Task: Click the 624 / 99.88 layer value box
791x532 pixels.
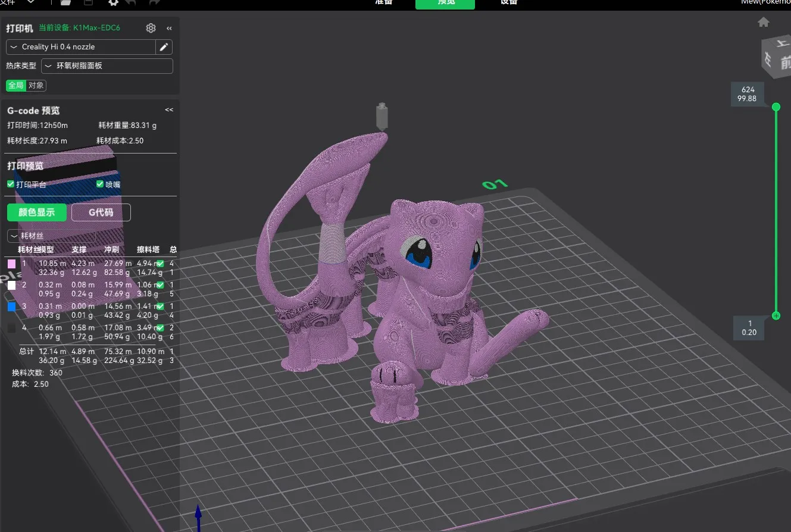Action: click(747, 94)
